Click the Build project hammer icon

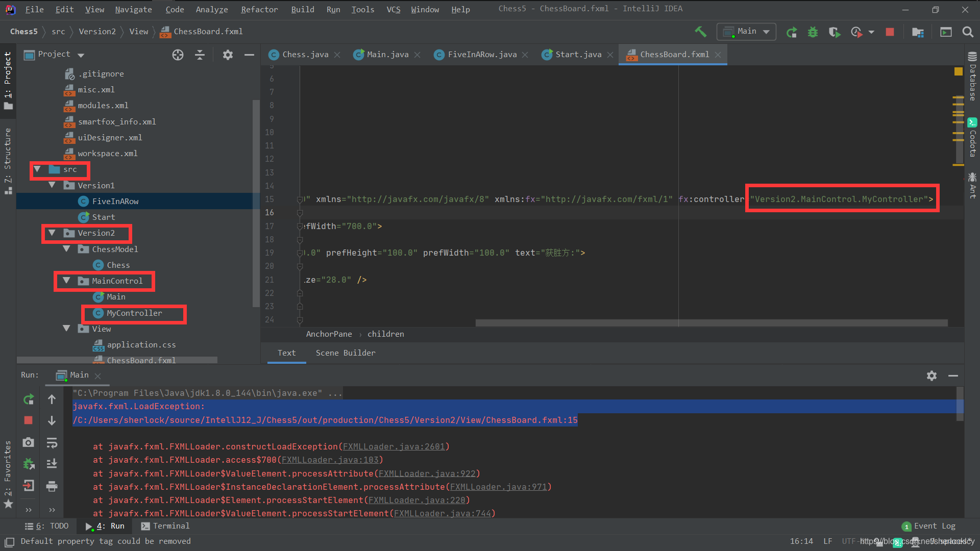(700, 32)
